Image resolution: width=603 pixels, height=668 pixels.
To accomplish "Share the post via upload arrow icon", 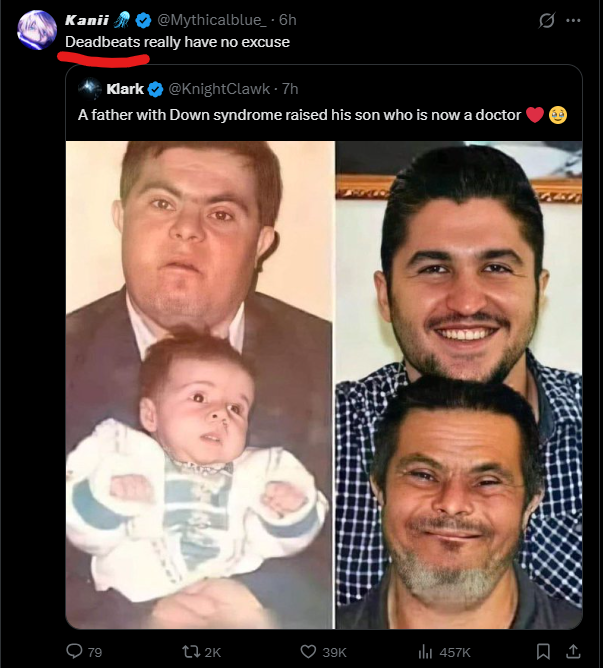I will (x=573, y=651).
